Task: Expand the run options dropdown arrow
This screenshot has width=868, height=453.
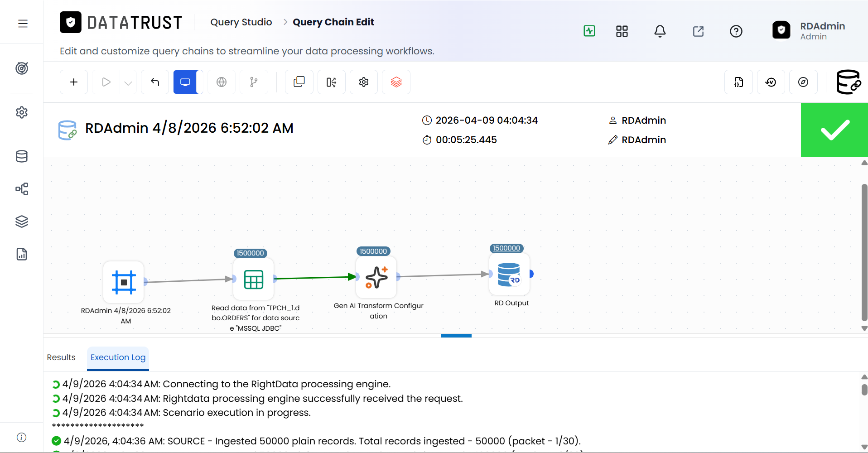Action: 128,83
